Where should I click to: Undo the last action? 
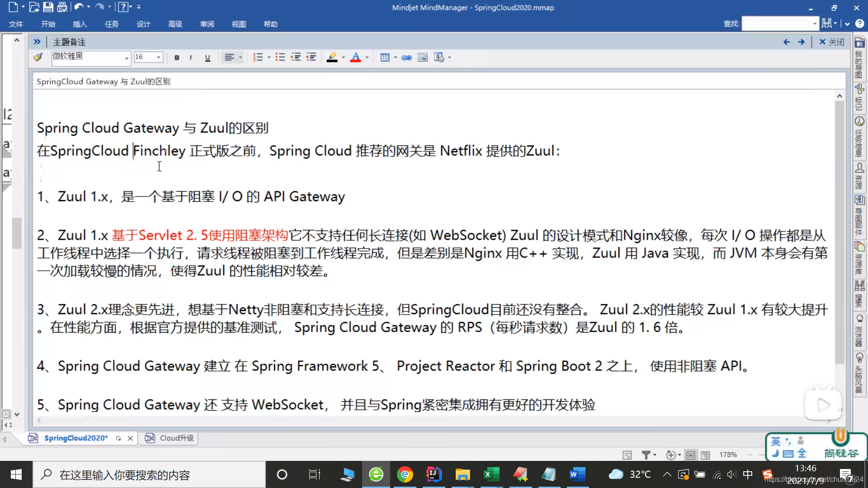coord(79,7)
